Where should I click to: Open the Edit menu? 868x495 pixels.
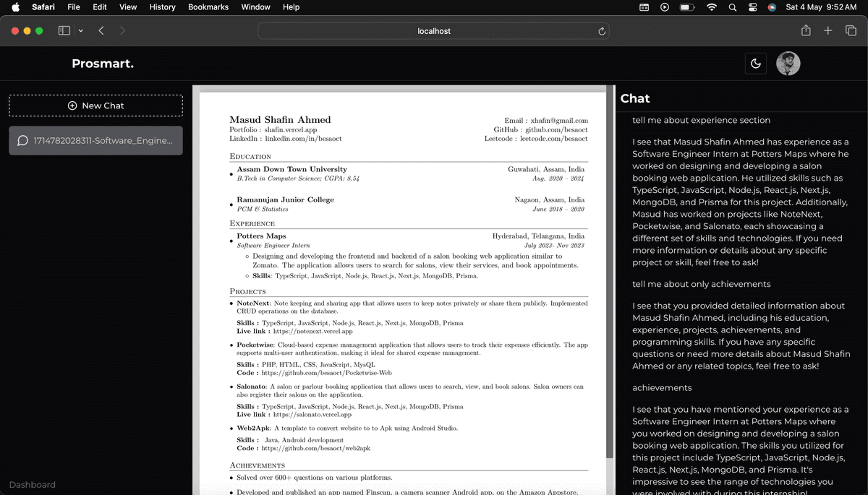(x=100, y=7)
